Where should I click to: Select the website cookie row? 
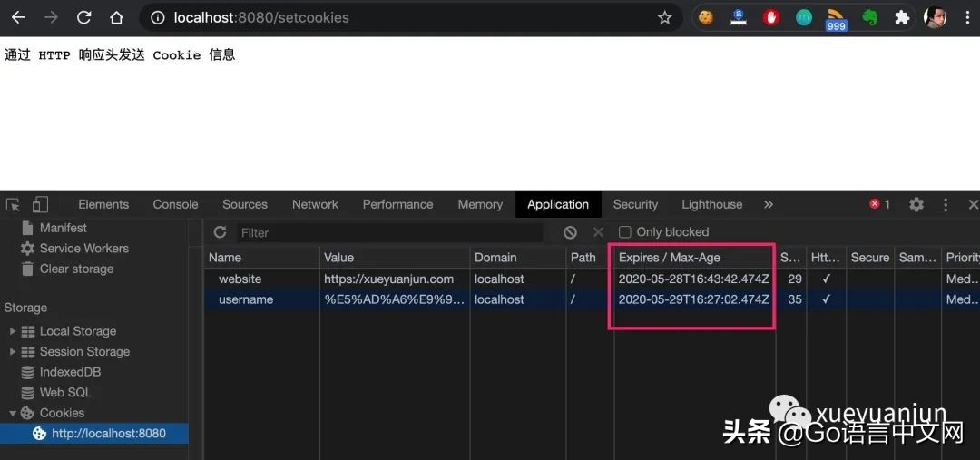(x=592, y=279)
